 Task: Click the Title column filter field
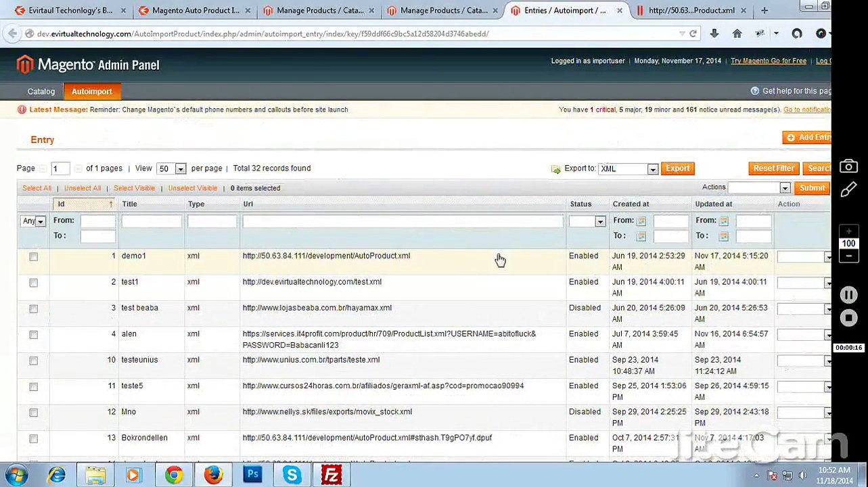[152, 221]
